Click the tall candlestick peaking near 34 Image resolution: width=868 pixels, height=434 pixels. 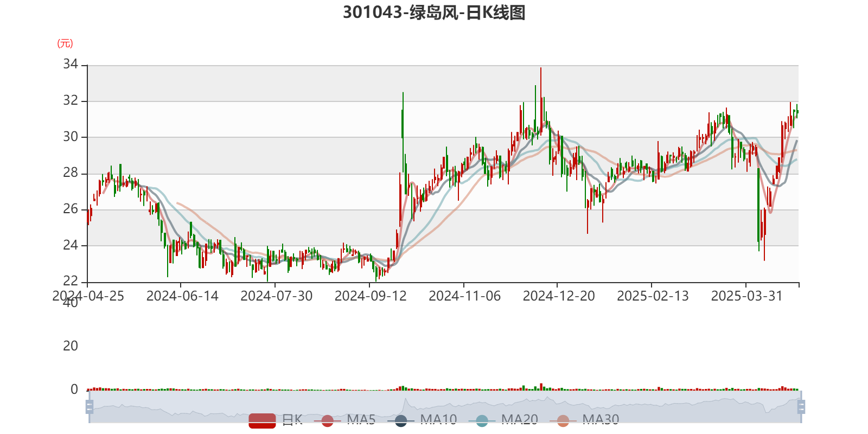tap(541, 100)
